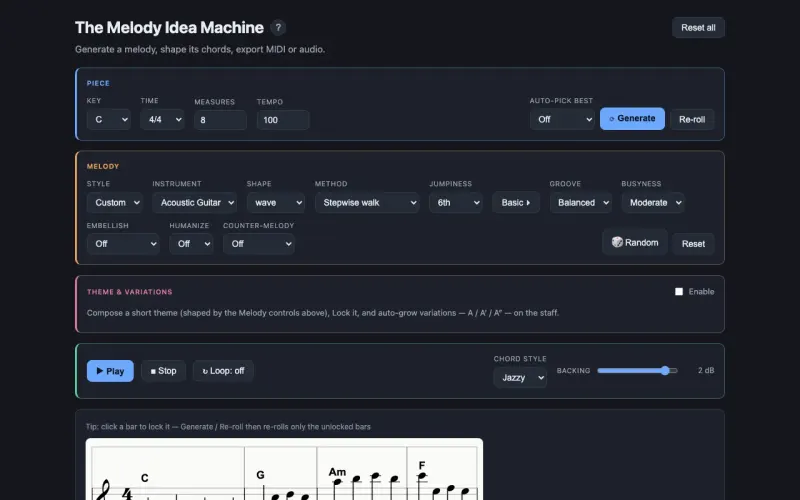This screenshot has width=800, height=500.
Task: Open the Method dropdown showing Stepwise walk
Action: tap(367, 203)
